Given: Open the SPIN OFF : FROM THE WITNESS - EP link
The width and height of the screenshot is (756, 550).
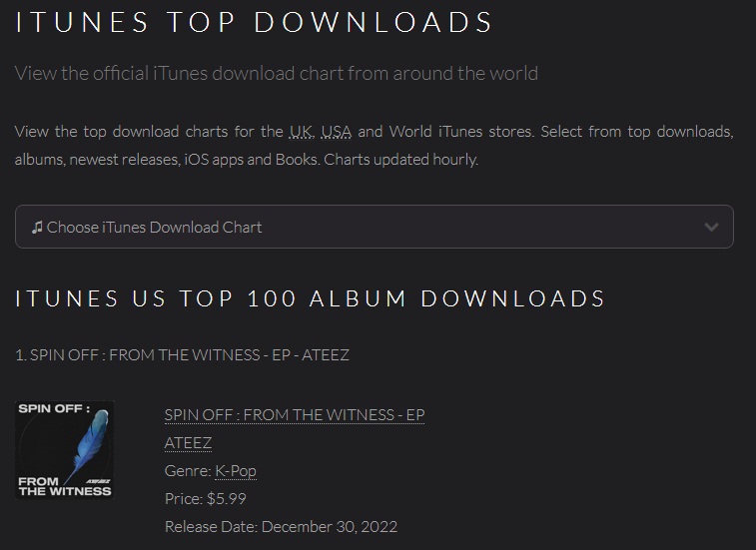Looking at the screenshot, I should [x=294, y=415].
